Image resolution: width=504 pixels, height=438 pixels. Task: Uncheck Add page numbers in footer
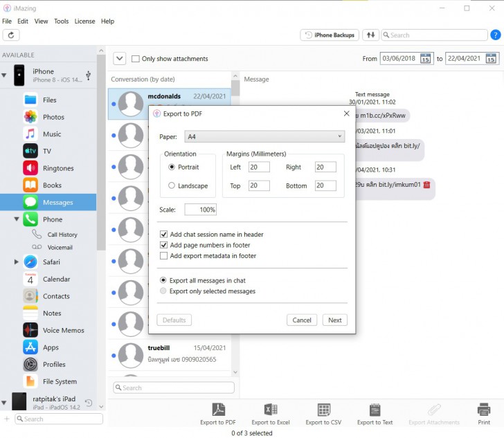point(163,245)
